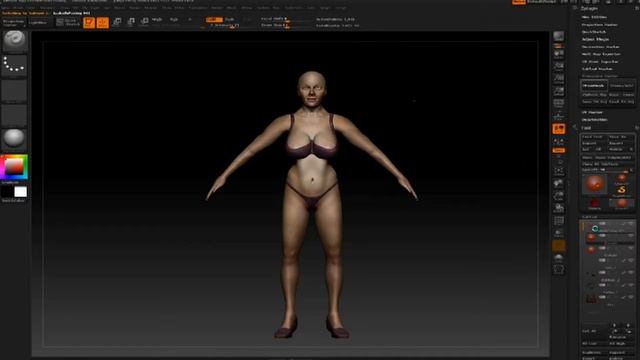
Task: Expand Adjust Plugin submenu
Action: pyautogui.click(x=595, y=39)
